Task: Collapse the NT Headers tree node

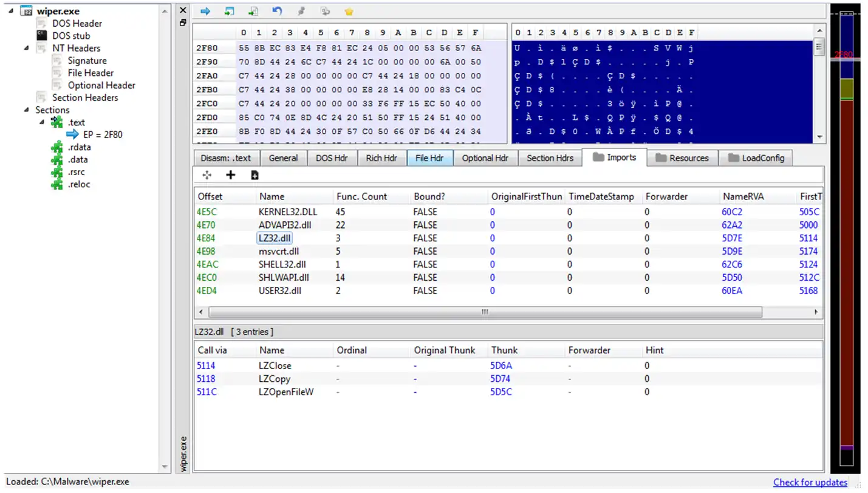Action: [x=26, y=48]
